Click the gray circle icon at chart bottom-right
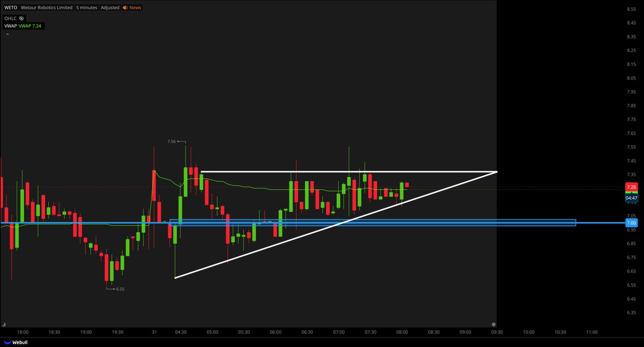Image resolution: width=644 pixels, height=347 pixels. [493, 324]
